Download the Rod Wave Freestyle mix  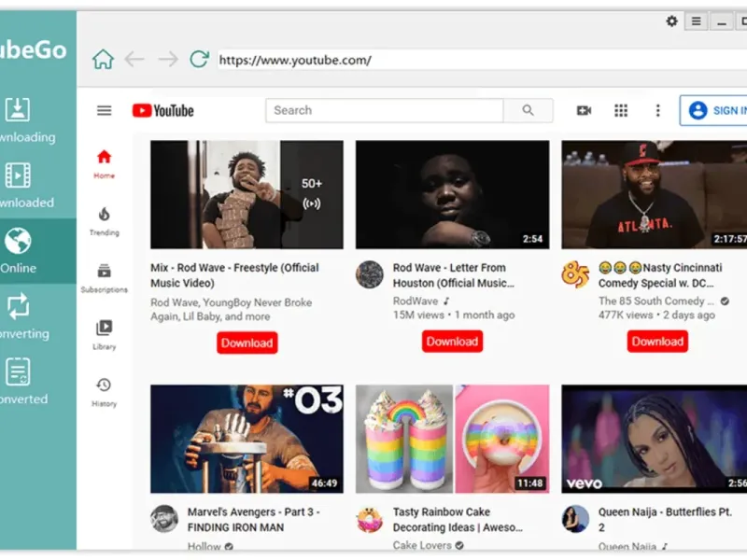click(247, 343)
